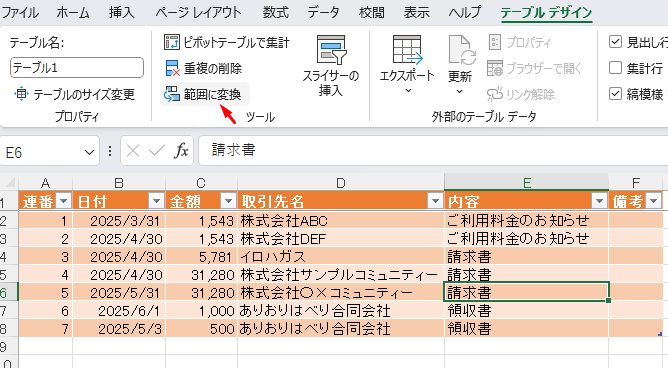Click the cancel X icon in formula bar
The height and width of the screenshot is (368, 668).
click(133, 150)
